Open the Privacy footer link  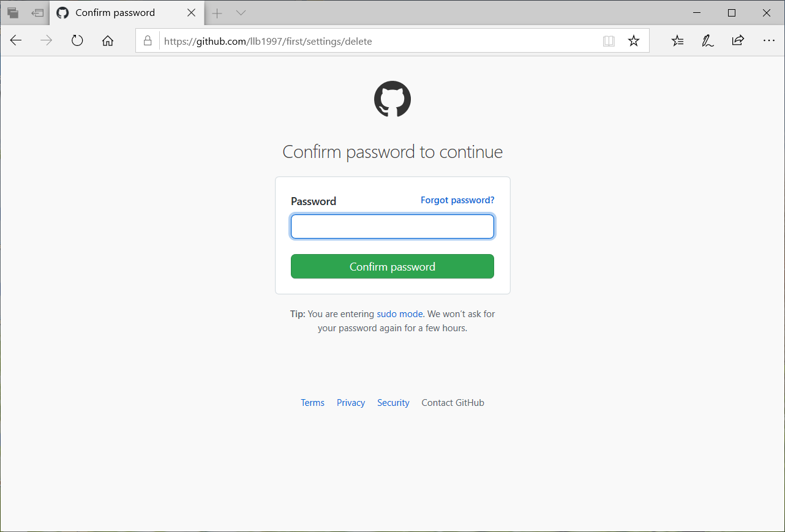coord(351,402)
